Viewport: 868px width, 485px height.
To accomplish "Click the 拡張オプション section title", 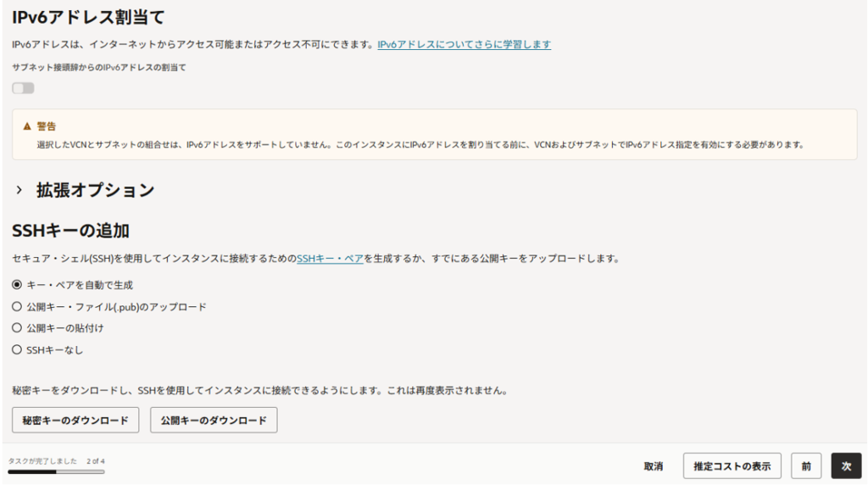I will click(x=95, y=191).
